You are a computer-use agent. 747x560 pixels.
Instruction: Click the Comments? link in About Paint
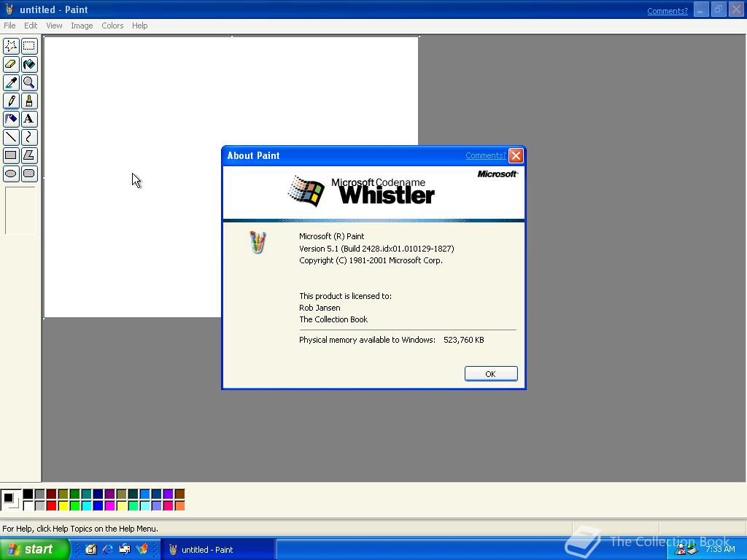485,156
